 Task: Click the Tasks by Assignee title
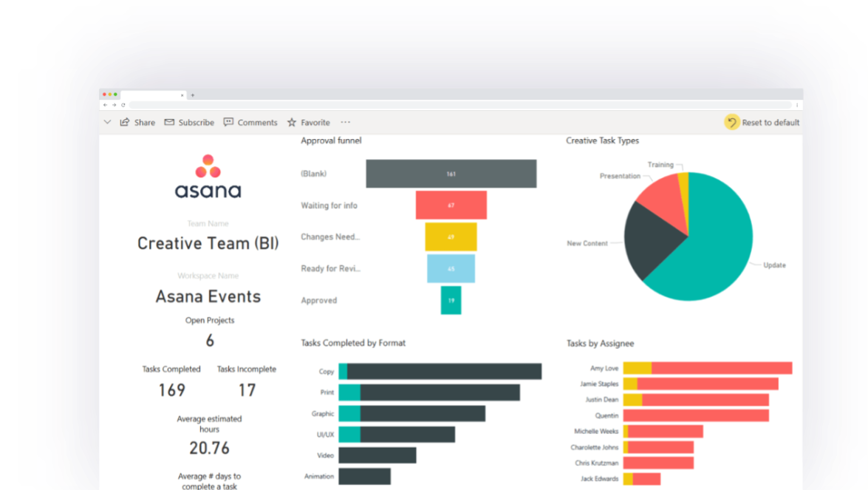(x=600, y=343)
